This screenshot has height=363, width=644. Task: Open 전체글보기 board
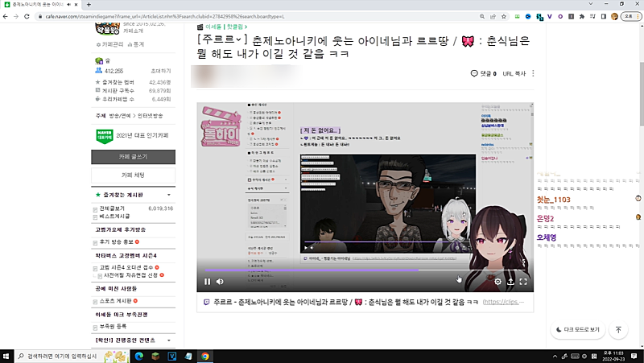(112, 208)
